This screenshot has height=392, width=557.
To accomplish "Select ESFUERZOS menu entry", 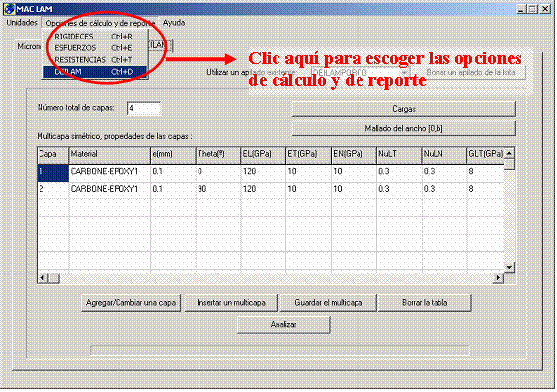I will [x=95, y=48].
